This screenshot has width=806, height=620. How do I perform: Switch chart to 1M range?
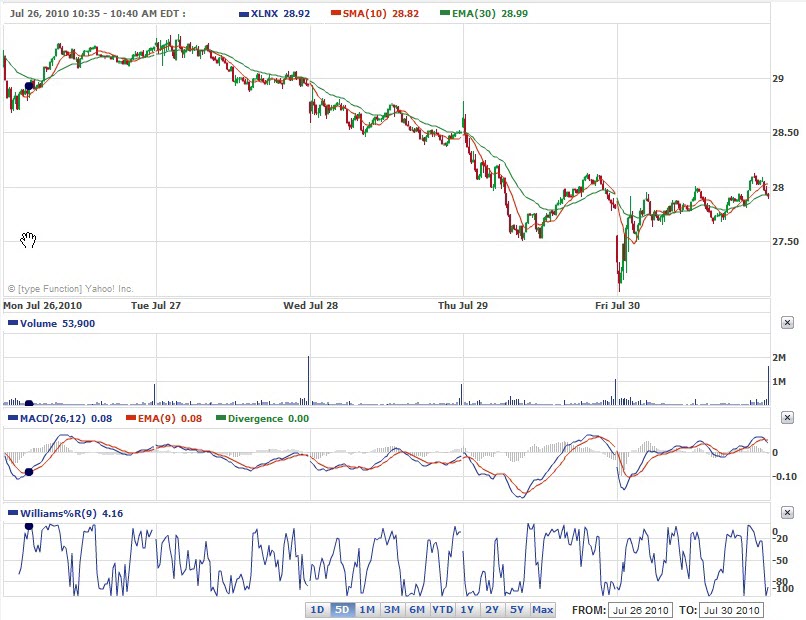(x=367, y=610)
